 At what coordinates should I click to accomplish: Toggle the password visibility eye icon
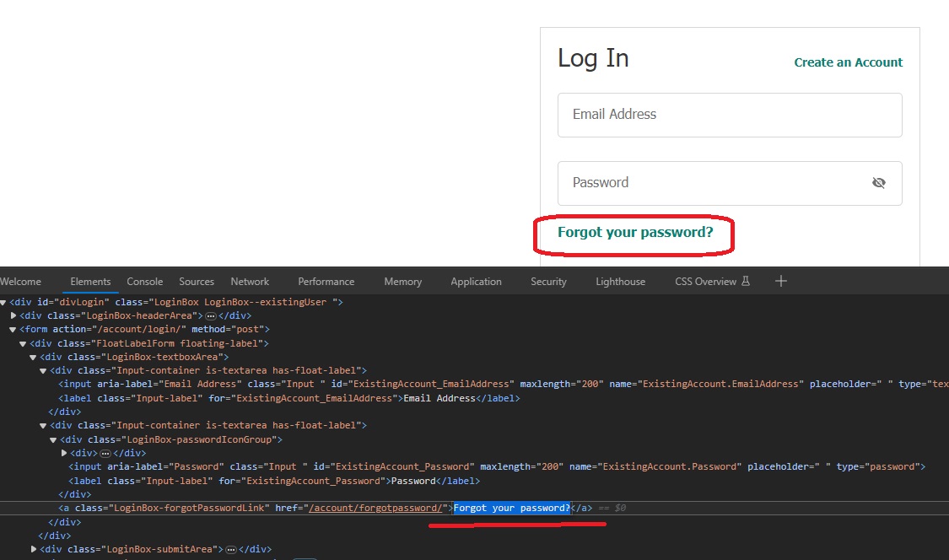point(879,182)
